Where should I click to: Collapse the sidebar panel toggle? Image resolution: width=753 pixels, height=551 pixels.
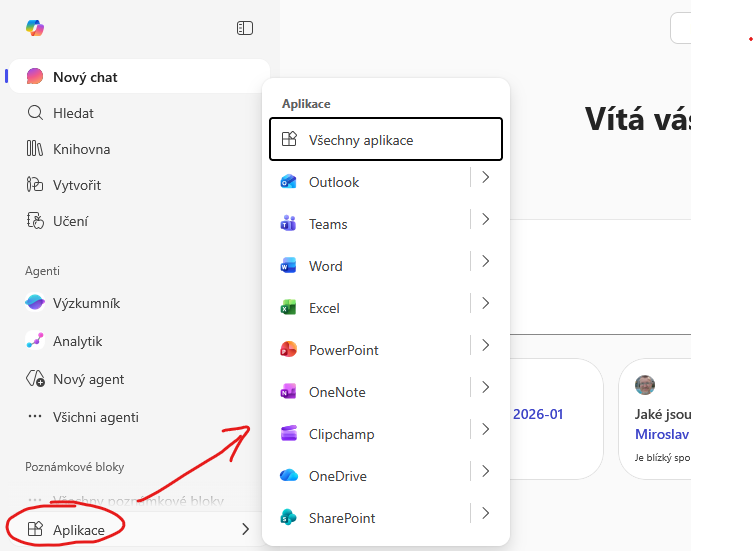click(245, 28)
